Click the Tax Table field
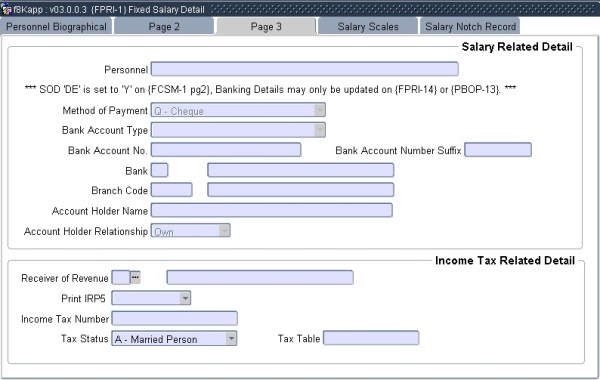 371,338
